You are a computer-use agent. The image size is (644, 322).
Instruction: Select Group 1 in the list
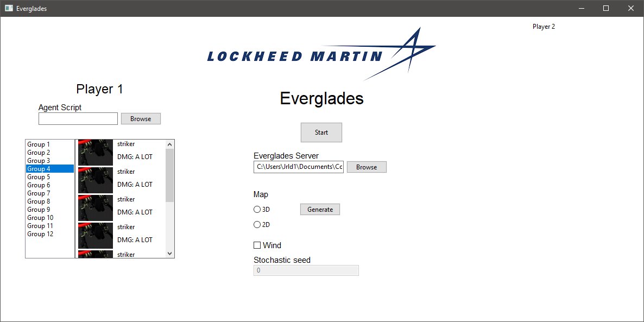click(x=50, y=144)
